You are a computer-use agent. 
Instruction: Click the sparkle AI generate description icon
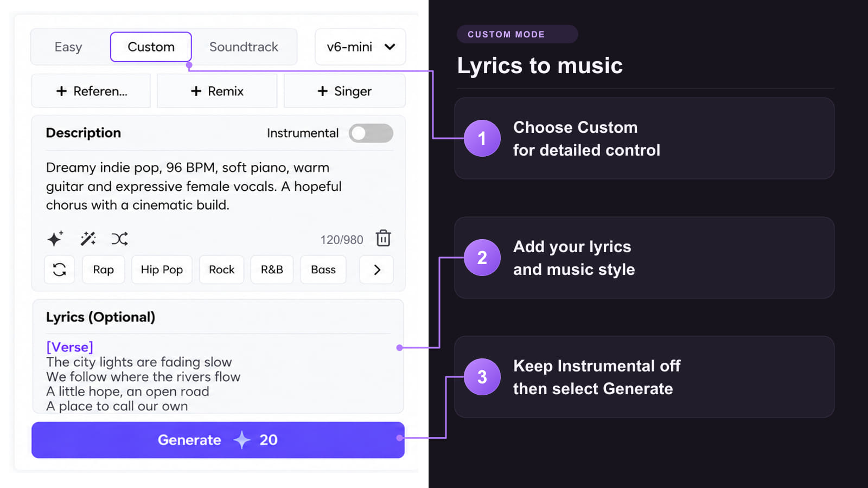[x=55, y=239]
